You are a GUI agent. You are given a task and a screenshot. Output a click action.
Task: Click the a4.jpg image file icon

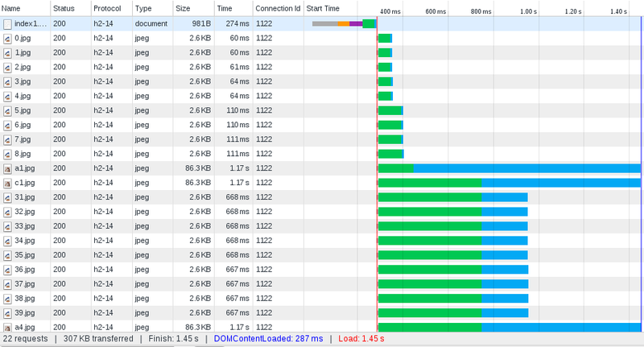coord(7,328)
